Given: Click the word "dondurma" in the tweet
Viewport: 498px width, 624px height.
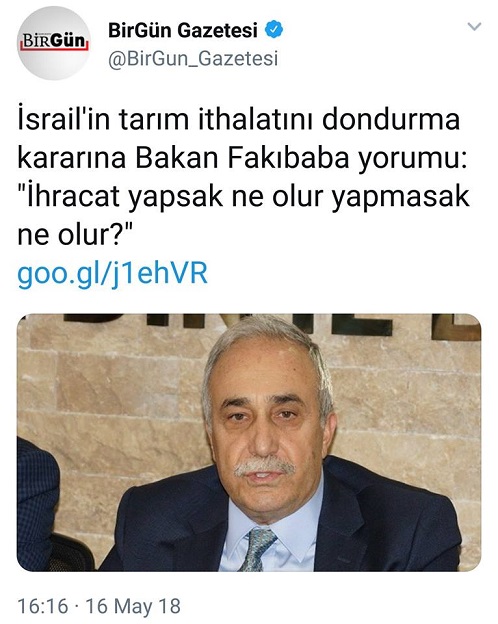Looking at the screenshot, I should click(x=391, y=120).
